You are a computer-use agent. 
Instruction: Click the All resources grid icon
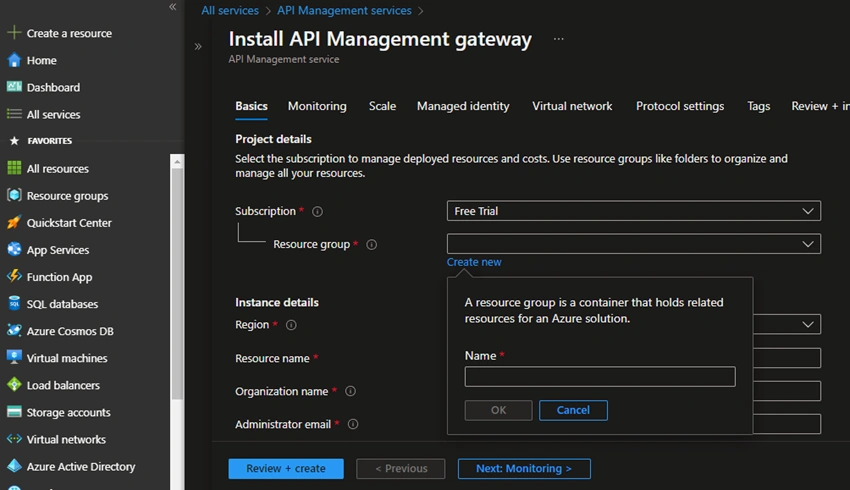click(x=14, y=168)
